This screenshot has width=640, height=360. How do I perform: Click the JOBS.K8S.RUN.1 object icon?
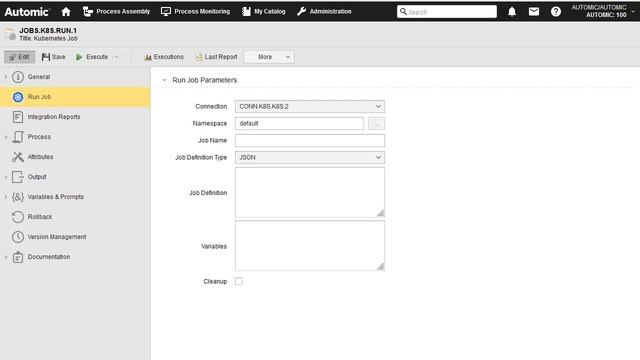point(10,34)
